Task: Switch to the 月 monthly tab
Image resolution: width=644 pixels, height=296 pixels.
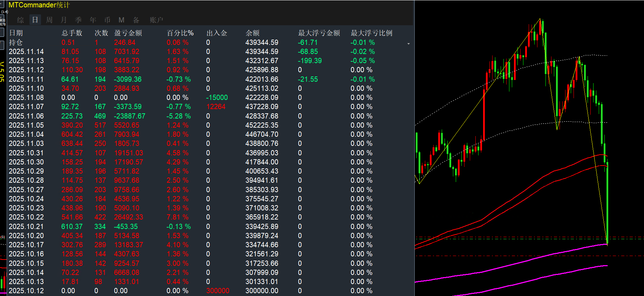Action: point(64,20)
